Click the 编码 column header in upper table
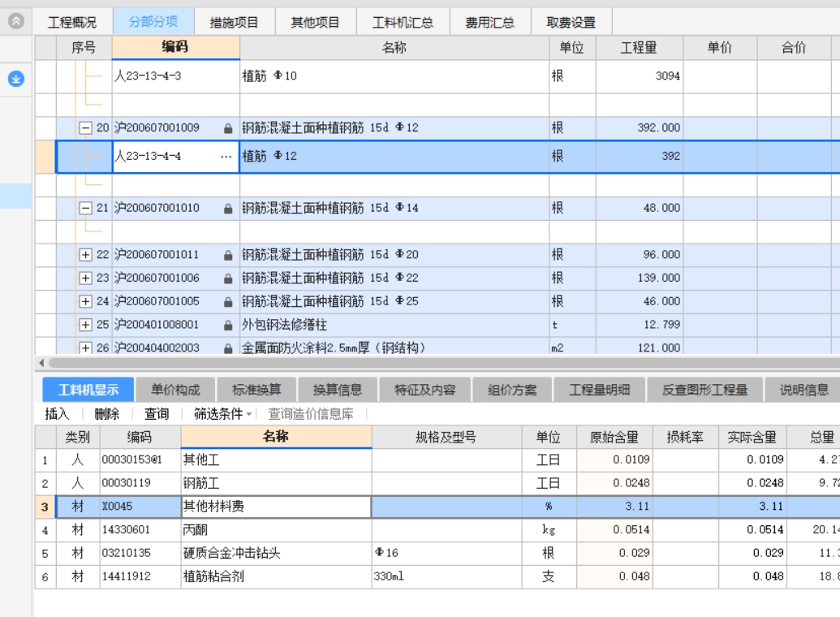The height and width of the screenshot is (617, 840). [175, 47]
